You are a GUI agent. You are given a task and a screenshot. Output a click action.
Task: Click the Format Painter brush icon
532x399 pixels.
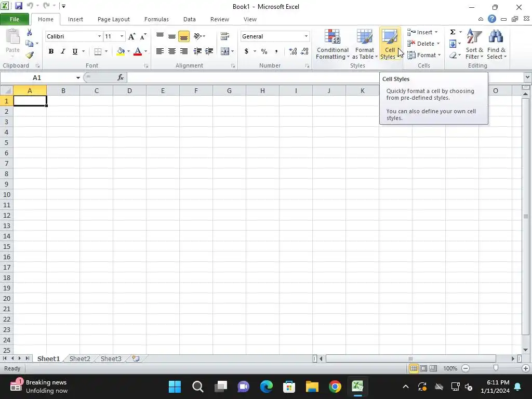tap(30, 55)
